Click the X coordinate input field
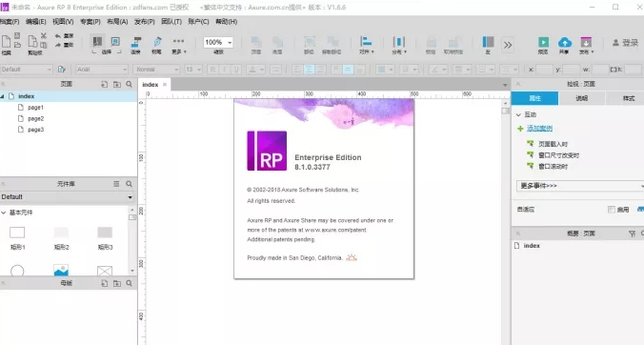The height and width of the screenshot is (345, 644). click(544, 70)
